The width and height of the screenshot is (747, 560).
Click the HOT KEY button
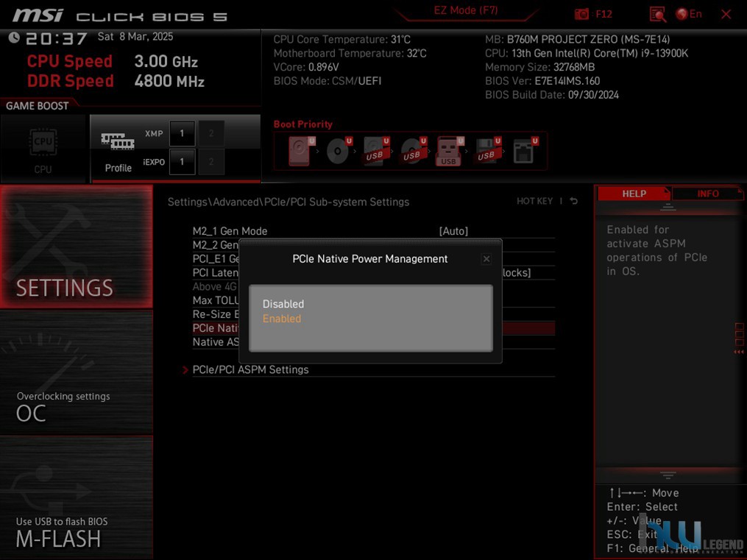(x=534, y=201)
